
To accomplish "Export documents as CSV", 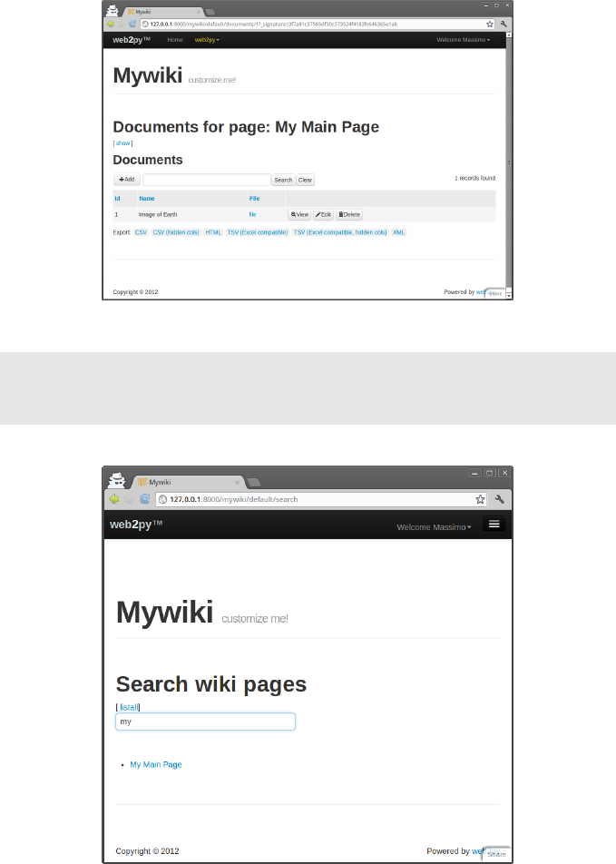I will [x=141, y=232].
